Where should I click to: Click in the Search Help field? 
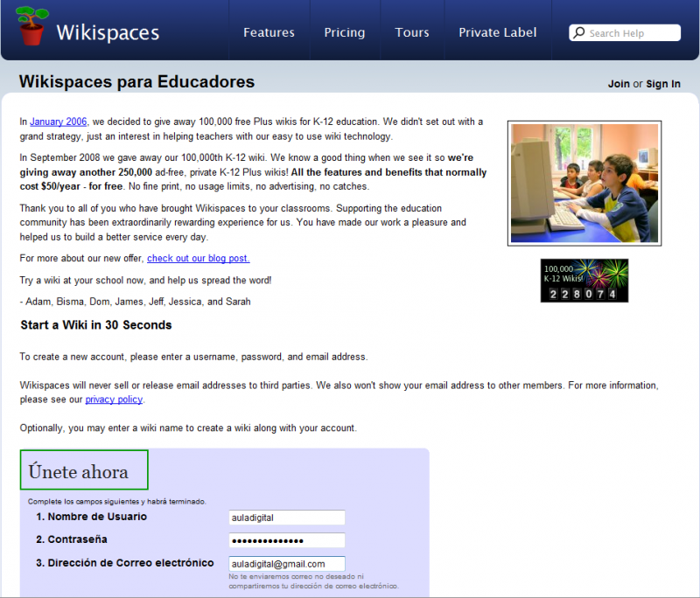coord(625,33)
